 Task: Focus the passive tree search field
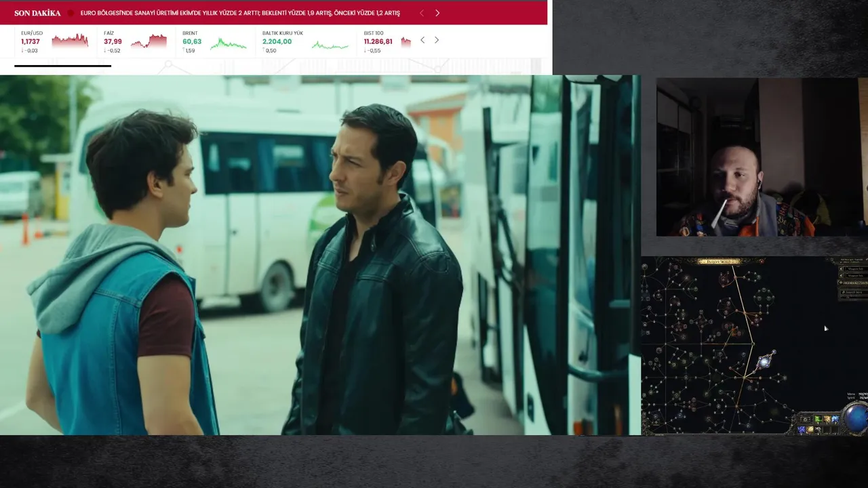pyautogui.click(x=854, y=292)
